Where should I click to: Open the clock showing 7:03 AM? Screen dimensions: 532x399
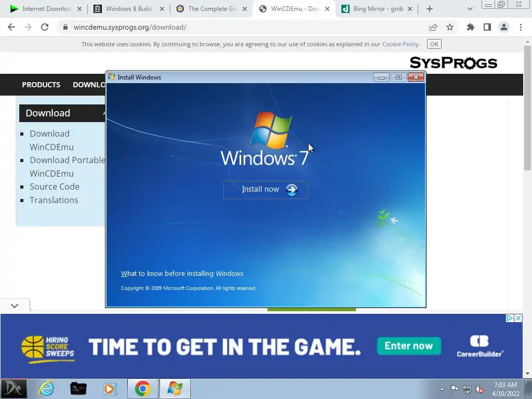click(x=506, y=389)
